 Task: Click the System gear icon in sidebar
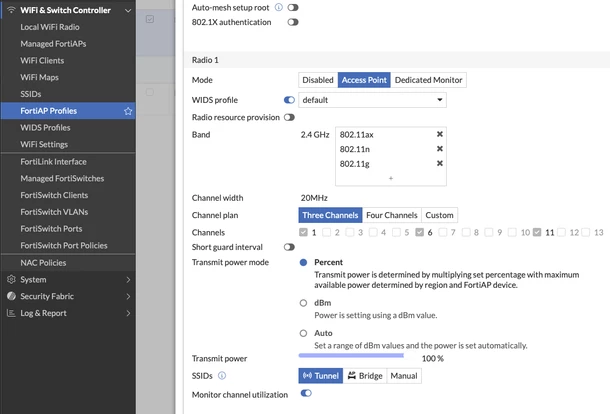[x=11, y=279]
